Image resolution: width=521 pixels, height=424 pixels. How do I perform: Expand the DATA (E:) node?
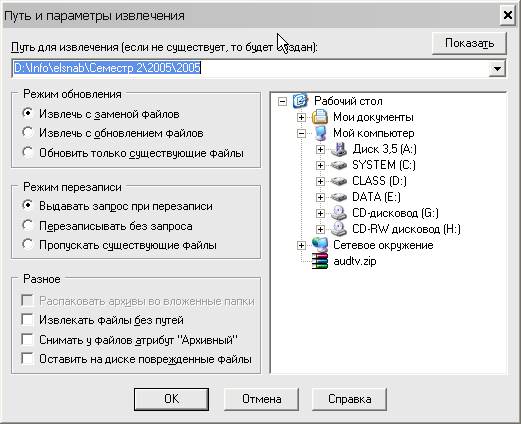tap(320, 197)
